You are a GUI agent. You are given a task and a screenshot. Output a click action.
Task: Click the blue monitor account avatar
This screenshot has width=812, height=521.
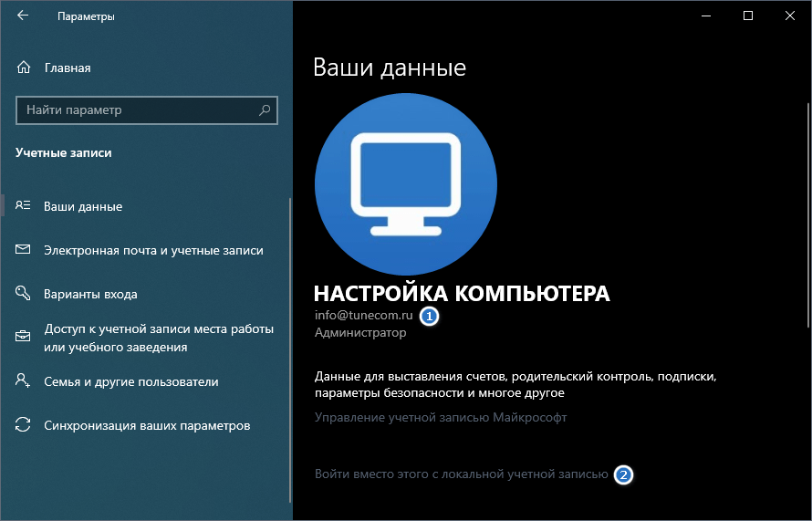406,184
